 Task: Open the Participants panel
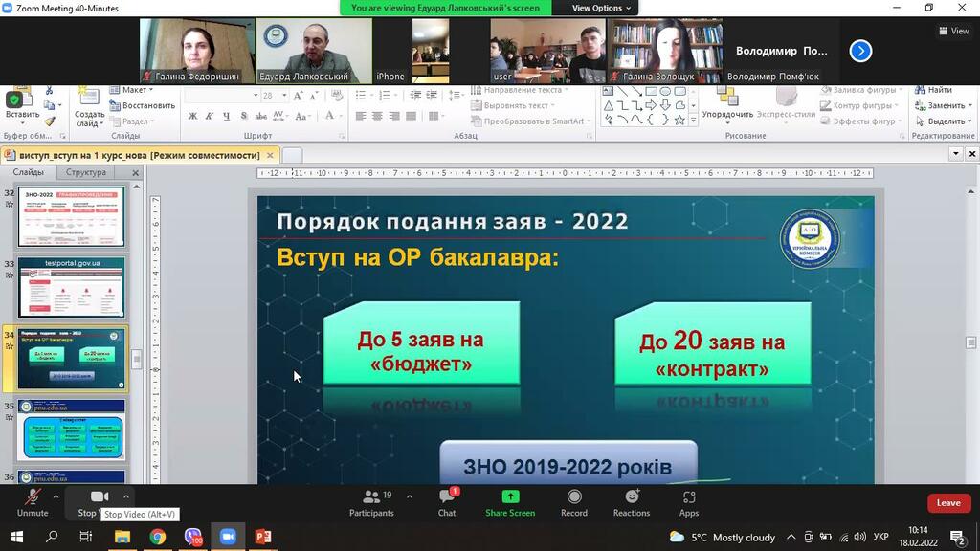click(371, 502)
